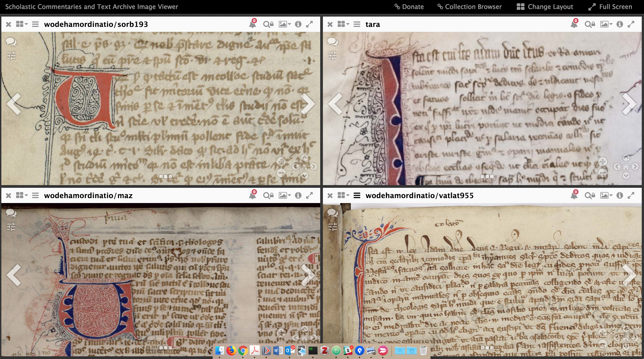The width and height of the screenshot is (644, 359).
Task: Go to previous page in sorb193 window
Action: (x=14, y=104)
